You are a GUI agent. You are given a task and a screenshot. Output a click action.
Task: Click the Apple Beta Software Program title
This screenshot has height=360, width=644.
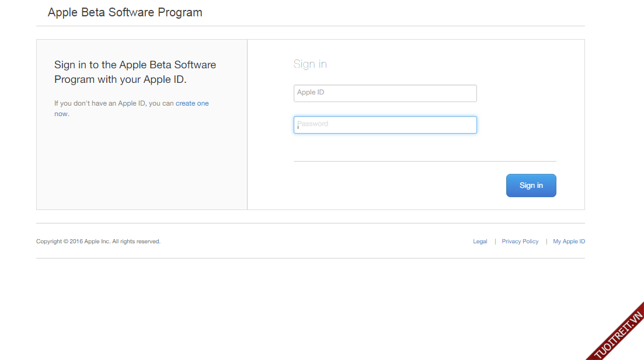pyautogui.click(x=125, y=12)
